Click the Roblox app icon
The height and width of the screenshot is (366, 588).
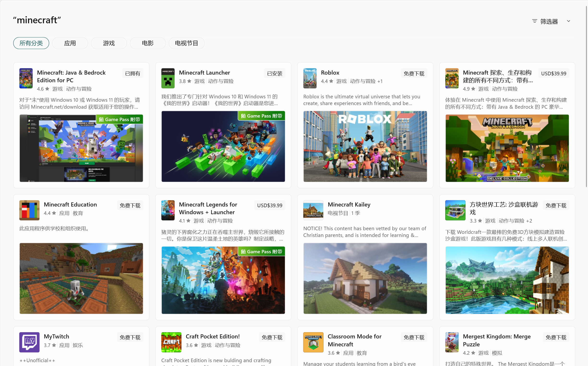pos(310,78)
